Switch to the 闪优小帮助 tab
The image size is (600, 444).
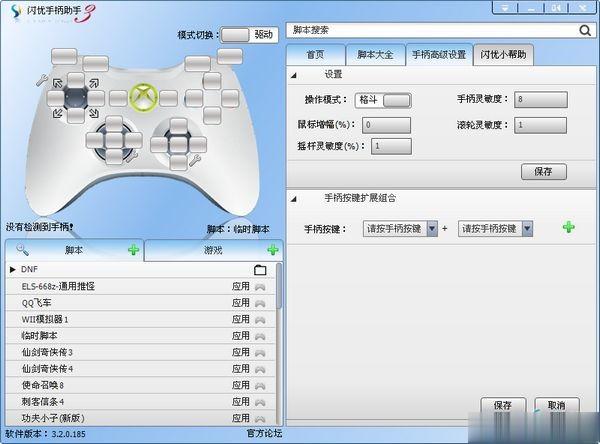[503, 55]
